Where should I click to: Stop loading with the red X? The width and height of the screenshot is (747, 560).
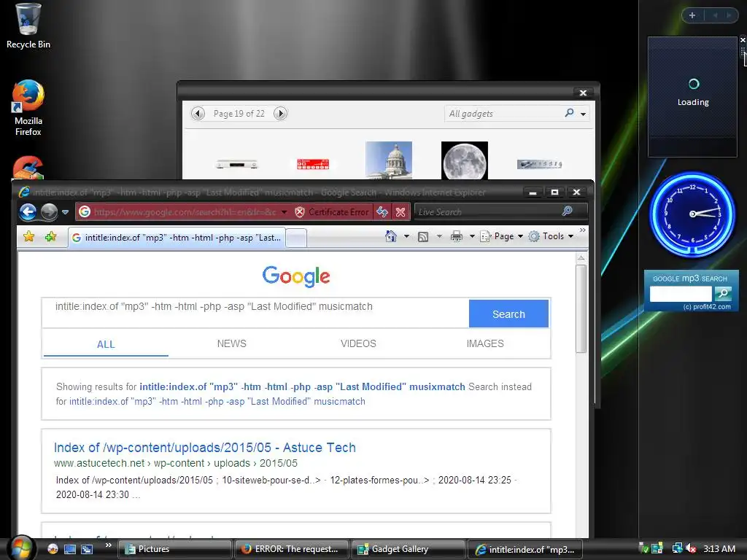[x=400, y=212]
